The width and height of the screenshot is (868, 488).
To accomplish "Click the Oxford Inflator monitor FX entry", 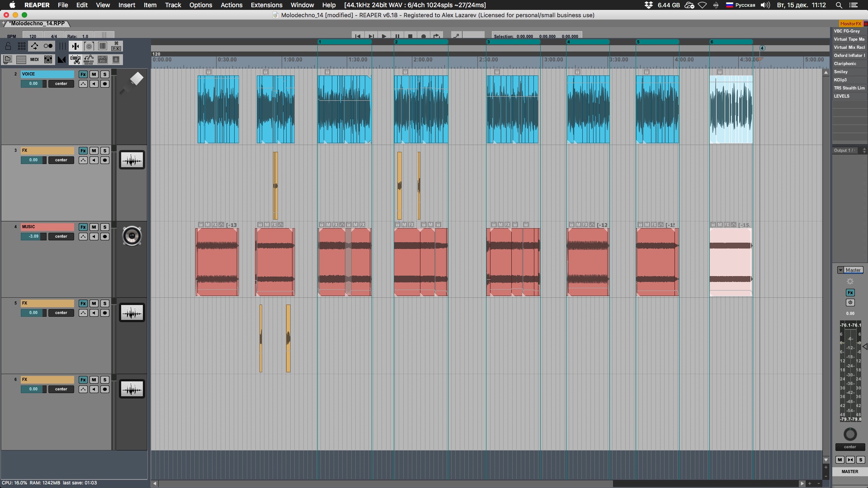I will [849, 56].
